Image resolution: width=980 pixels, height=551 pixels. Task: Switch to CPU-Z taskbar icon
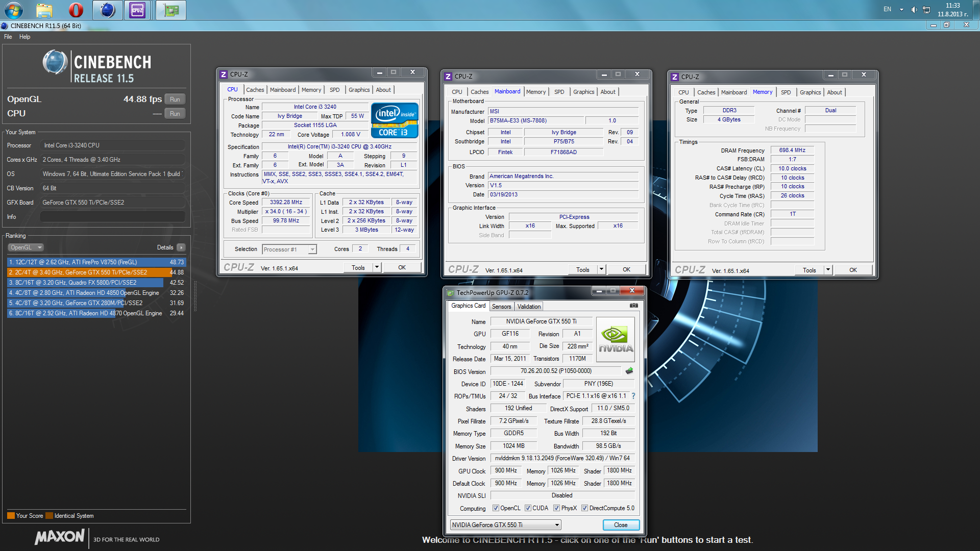pyautogui.click(x=137, y=10)
